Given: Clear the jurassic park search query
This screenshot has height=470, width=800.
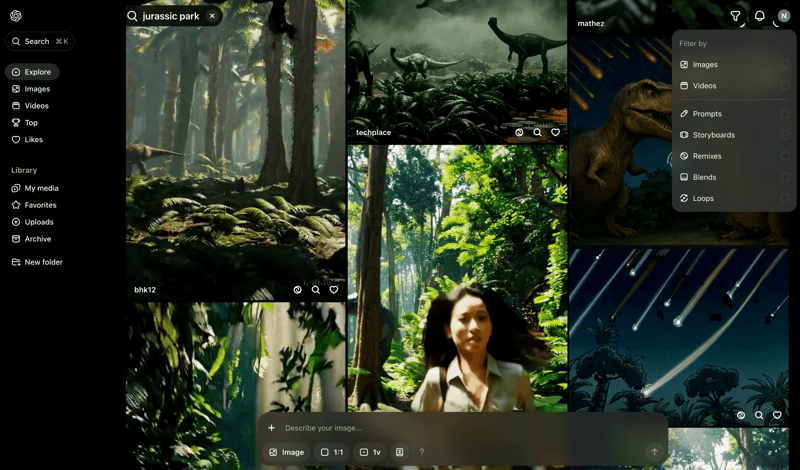Looking at the screenshot, I should (212, 16).
